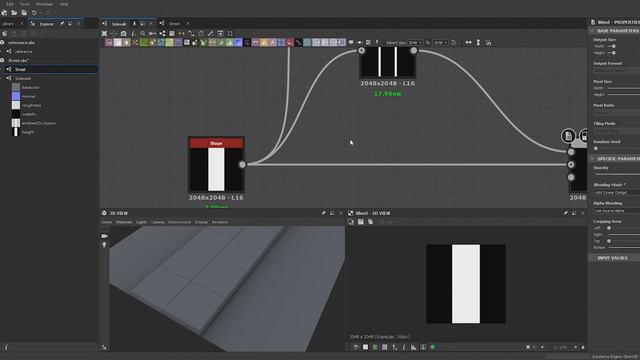
Task: Open the Lights menu in 3D view
Action: [142, 222]
